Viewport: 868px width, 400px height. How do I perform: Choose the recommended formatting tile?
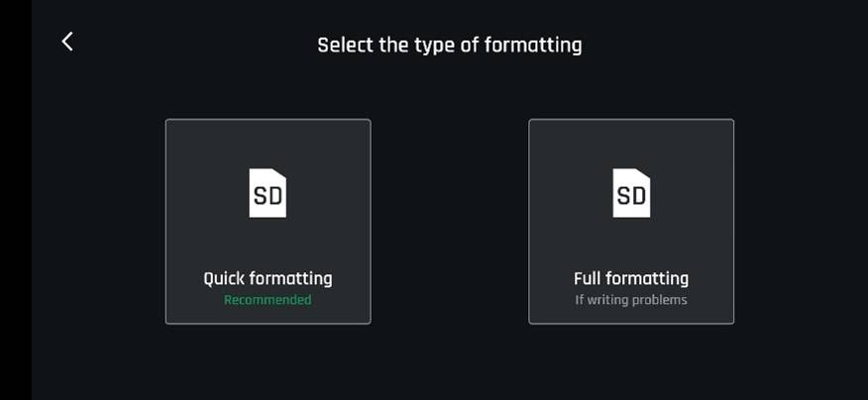268,221
